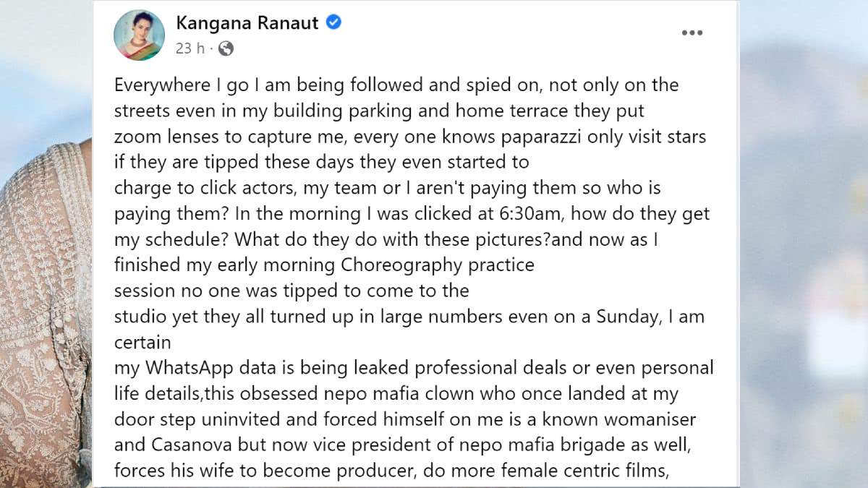Click the word "Choreography" in the post
The width and height of the screenshot is (868, 488).
click(x=401, y=265)
